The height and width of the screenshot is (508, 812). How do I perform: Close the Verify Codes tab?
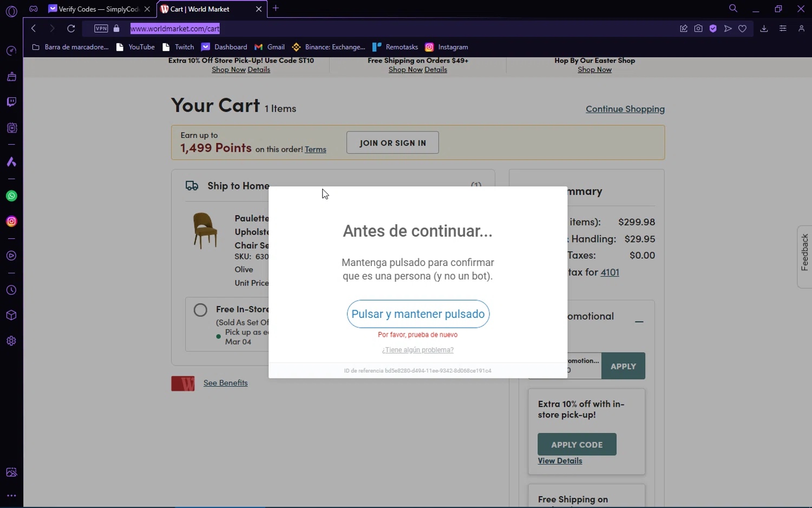click(x=147, y=9)
